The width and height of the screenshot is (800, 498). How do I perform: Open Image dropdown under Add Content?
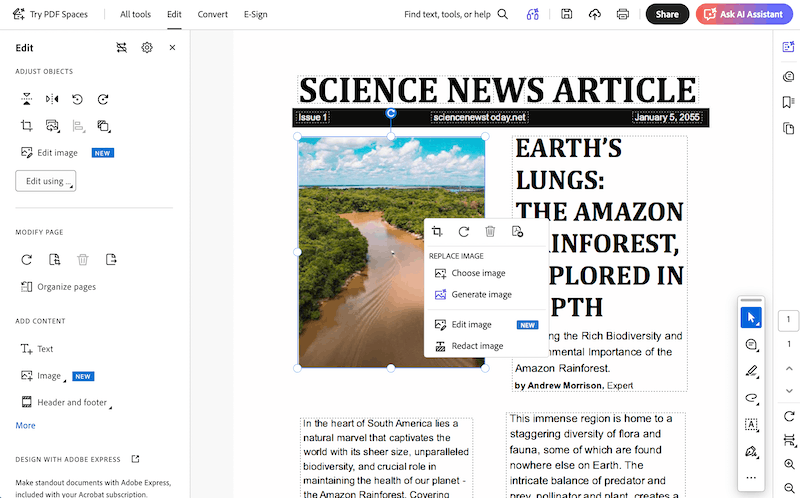[43, 376]
